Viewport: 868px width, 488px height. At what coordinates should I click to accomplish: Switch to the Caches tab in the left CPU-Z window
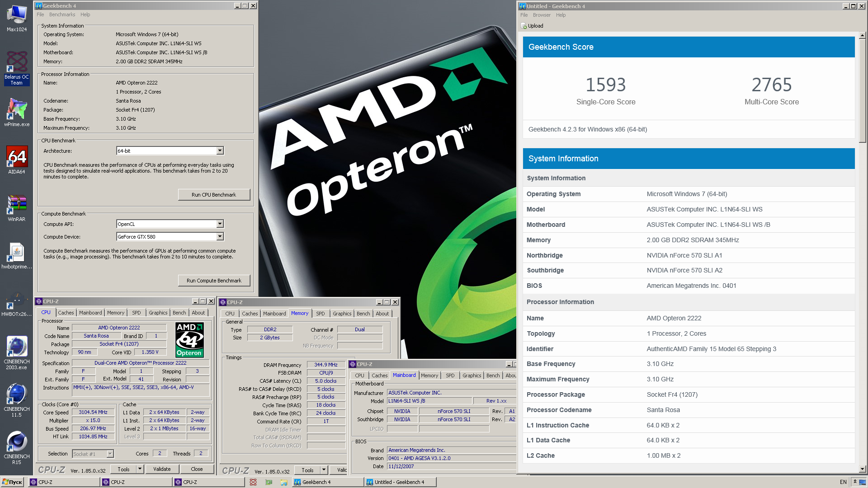point(66,313)
